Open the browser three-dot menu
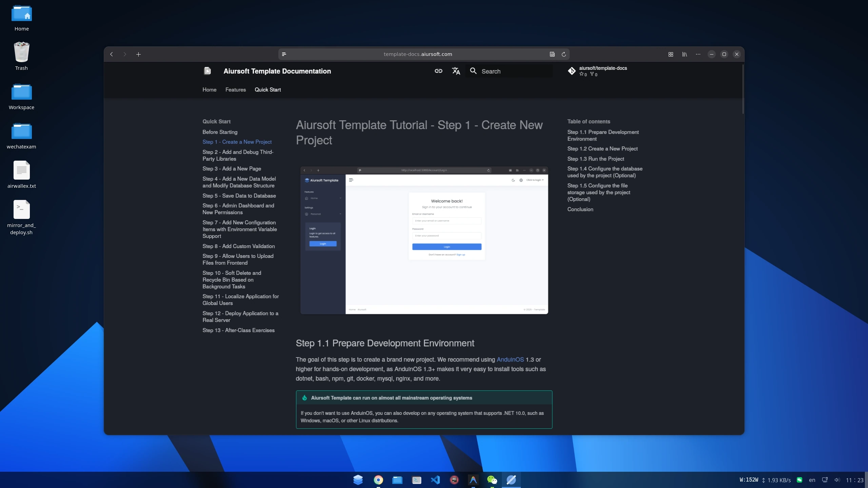Image resolution: width=868 pixels, height=488 pixels. click(x=698, y=54)
